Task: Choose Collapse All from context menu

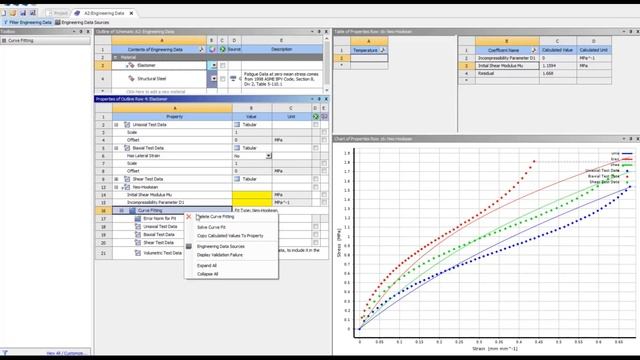Action: point(208,274)
